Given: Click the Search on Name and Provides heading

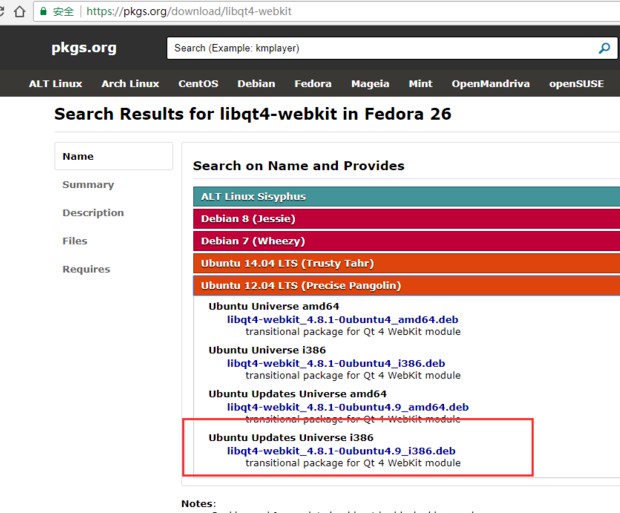Looking at the screenshot, I should click(x=299, y=166).
